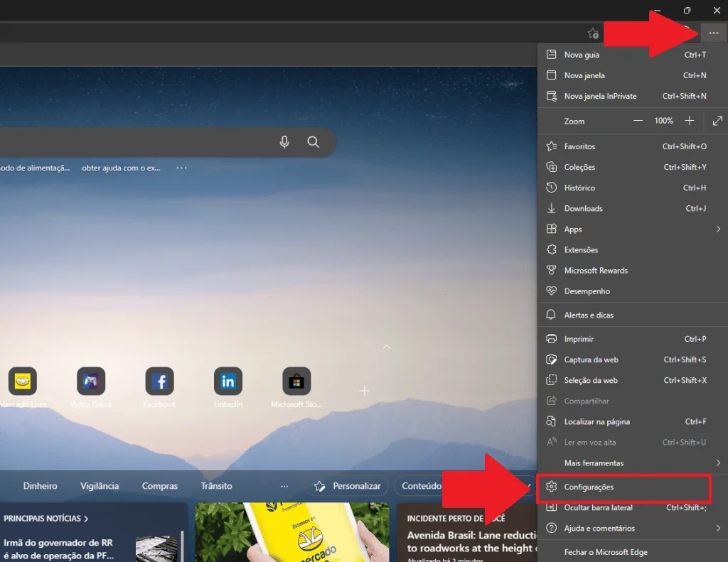Image resolution: width=728 pixels, height=562 pixels.
Task: Switch to the Compras feed tab
Action: [x=159, y=486]
